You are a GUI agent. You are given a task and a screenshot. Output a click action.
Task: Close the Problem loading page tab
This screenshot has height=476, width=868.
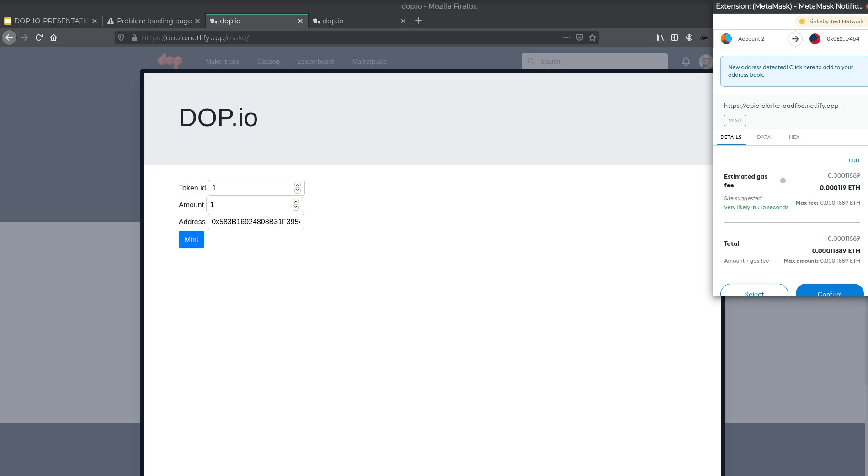pos(197,21)
